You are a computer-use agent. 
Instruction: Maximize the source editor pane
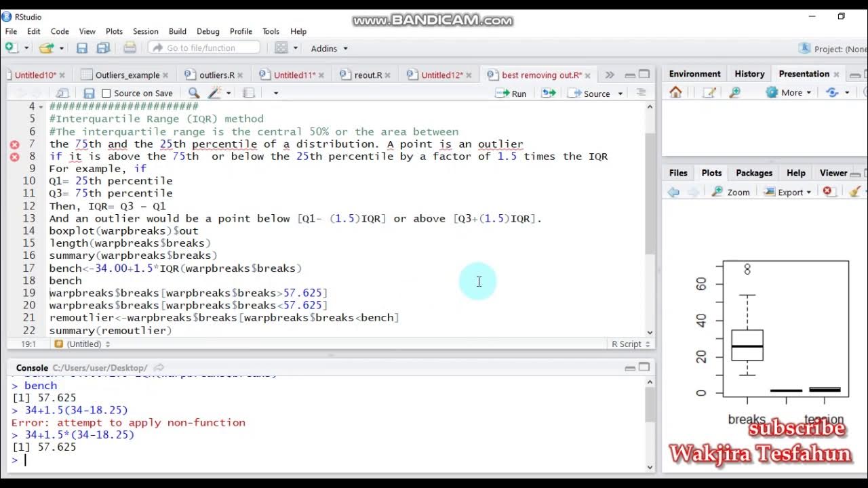point(644,75)
